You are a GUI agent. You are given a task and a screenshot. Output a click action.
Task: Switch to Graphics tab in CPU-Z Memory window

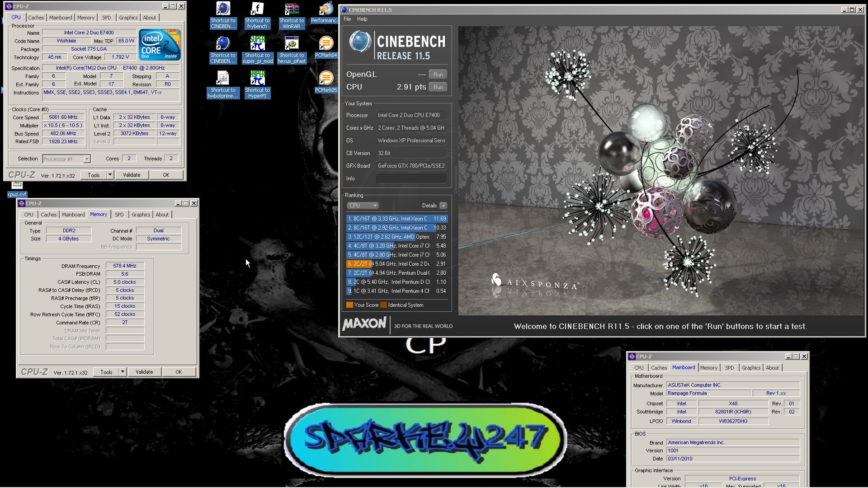tap(141, 215)
